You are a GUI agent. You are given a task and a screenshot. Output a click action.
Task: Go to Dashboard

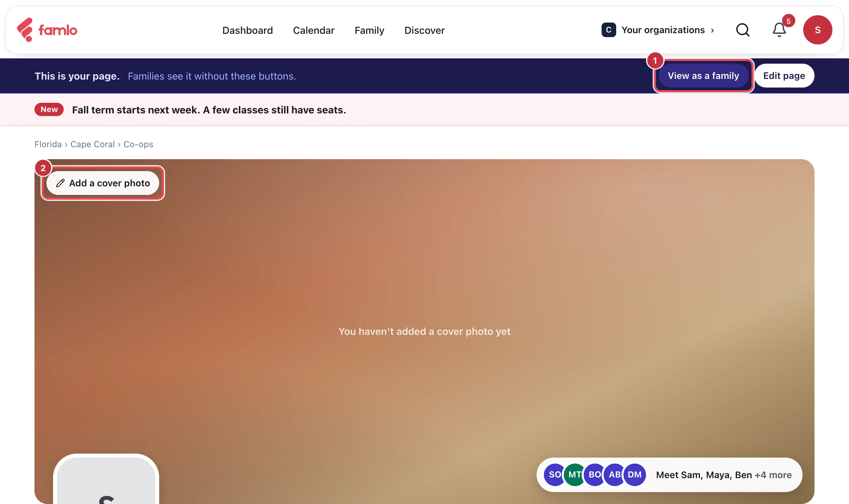tap(247, 30)
